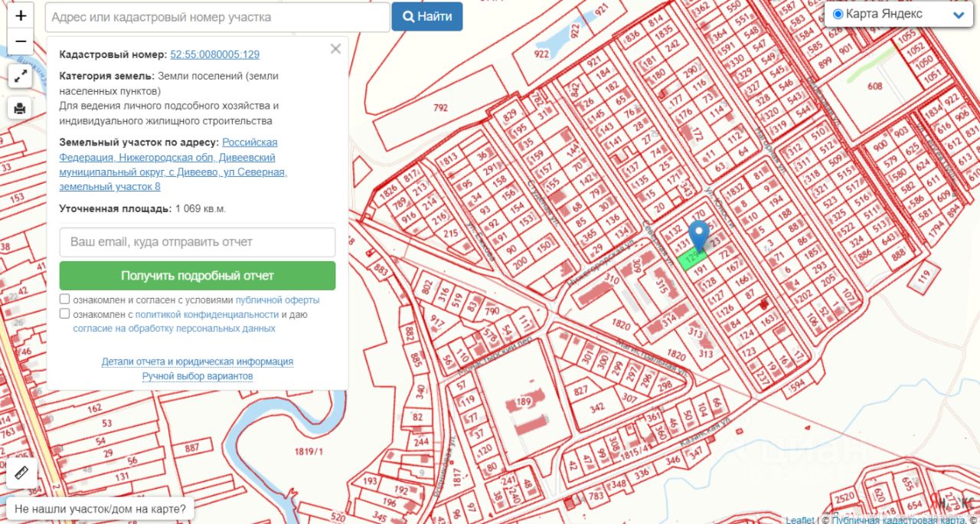This screenshot has width=980, height=524.
Task: Open cadastral number 52:55:0080005:129 link
Action: [x=214, y=54]
